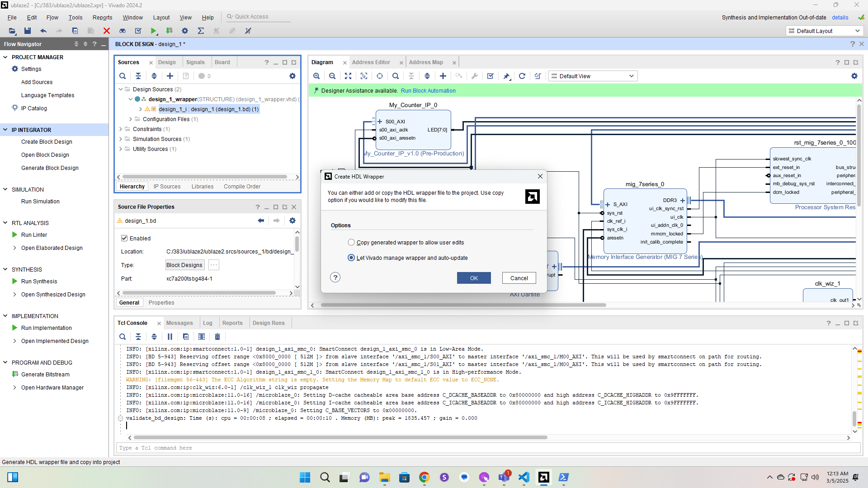The width and height of the screenshot is (868, 488).
Task: Open the Default Layout dropdown
Action: tap(824, 31)
